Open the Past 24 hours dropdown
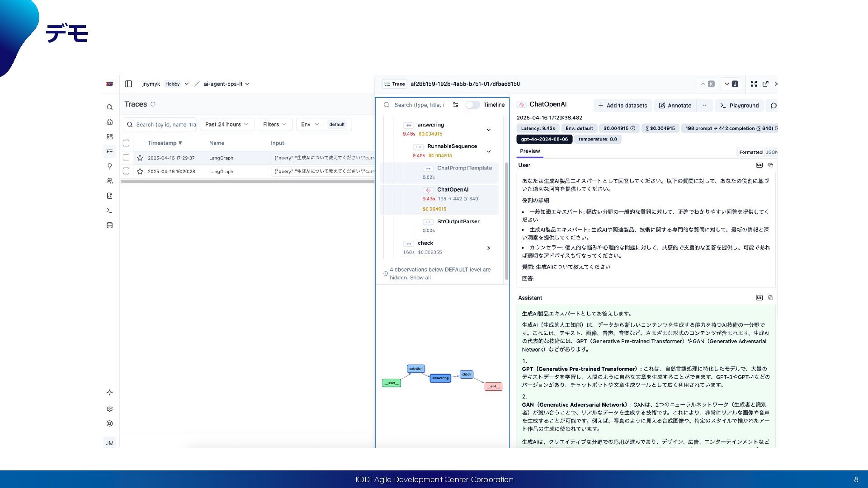 pos(226,125)
